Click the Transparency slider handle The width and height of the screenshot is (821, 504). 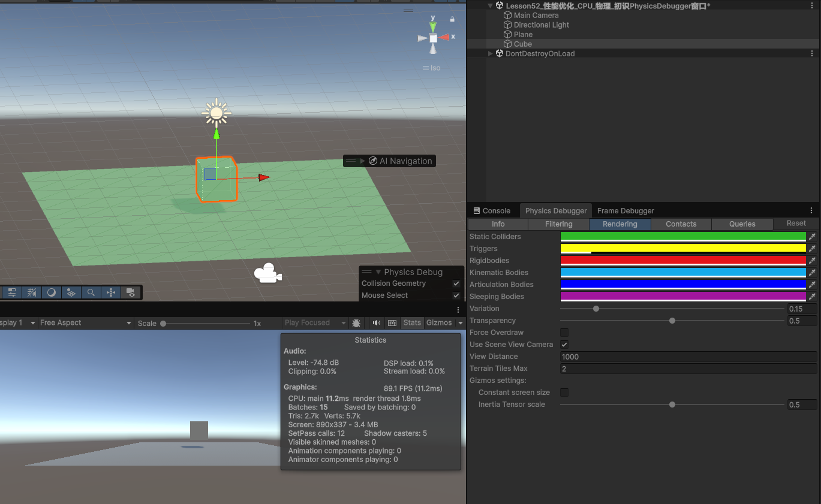coord(672,321)
